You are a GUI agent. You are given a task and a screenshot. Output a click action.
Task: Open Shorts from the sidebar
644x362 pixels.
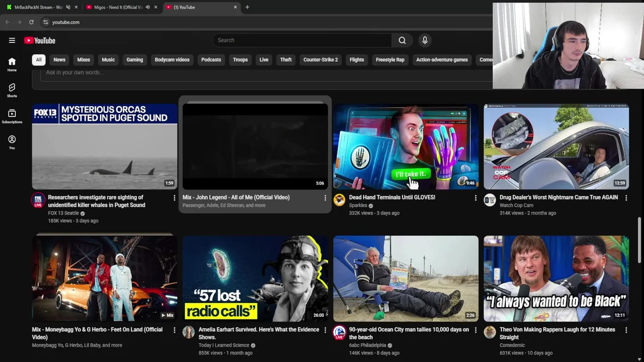coord(12,90)
